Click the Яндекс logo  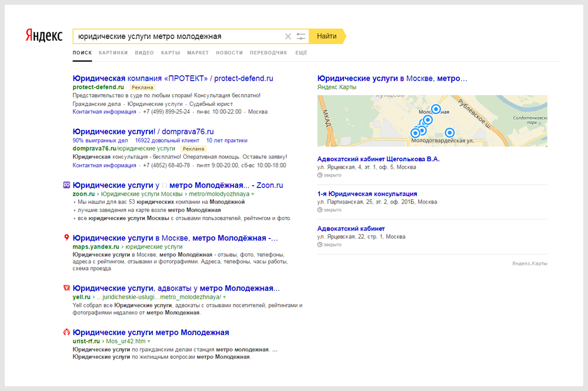tap(44, 36)
